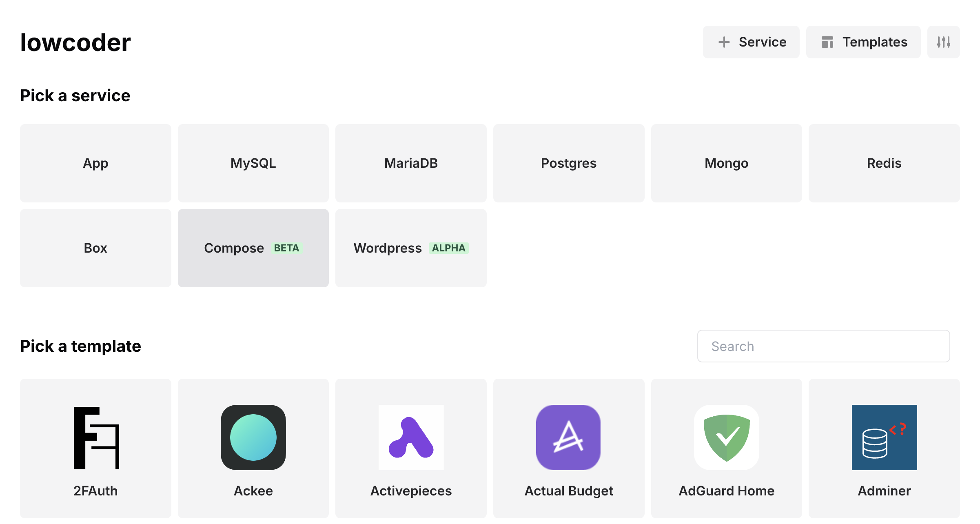The height and width of the screenshot is (524, 980).
Task: Choose the App service card
Action: coord(95,163)
